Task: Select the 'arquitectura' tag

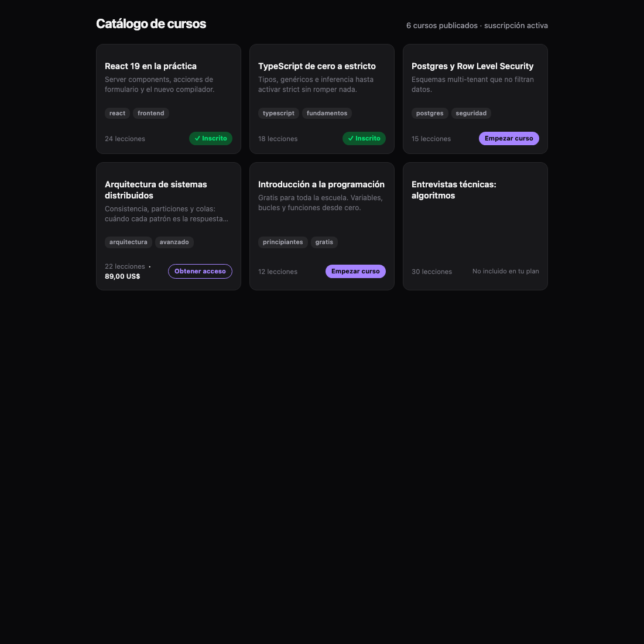Action: click(128, 242)
